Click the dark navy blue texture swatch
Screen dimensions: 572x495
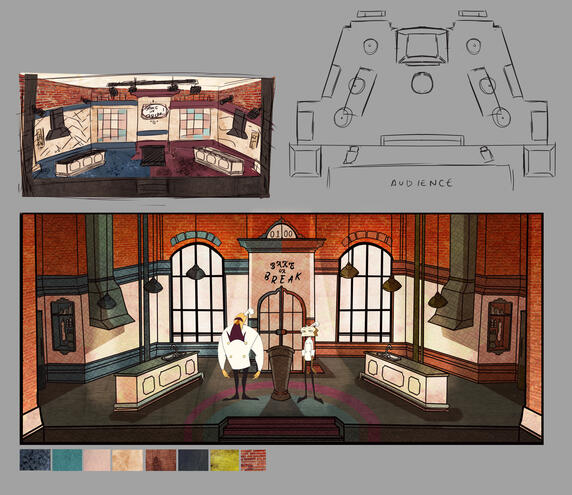(x=35, y=460)
